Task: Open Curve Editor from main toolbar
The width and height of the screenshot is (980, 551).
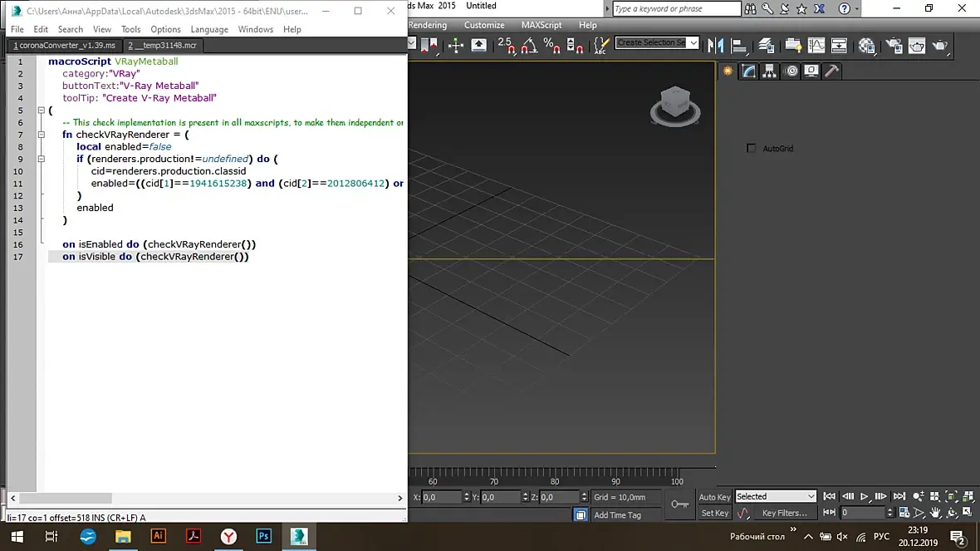Action: point(816,45)
